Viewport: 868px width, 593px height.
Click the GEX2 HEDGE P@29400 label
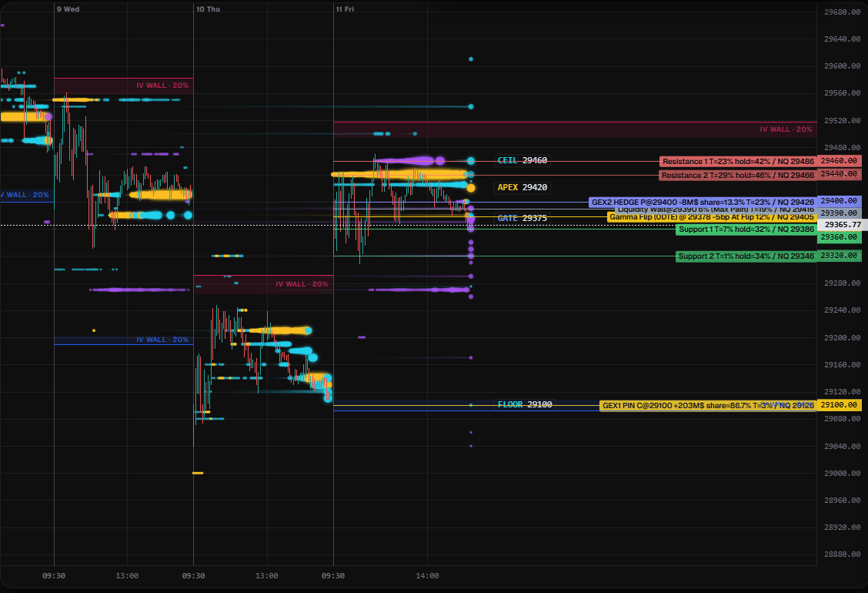(x=703, y=203)
